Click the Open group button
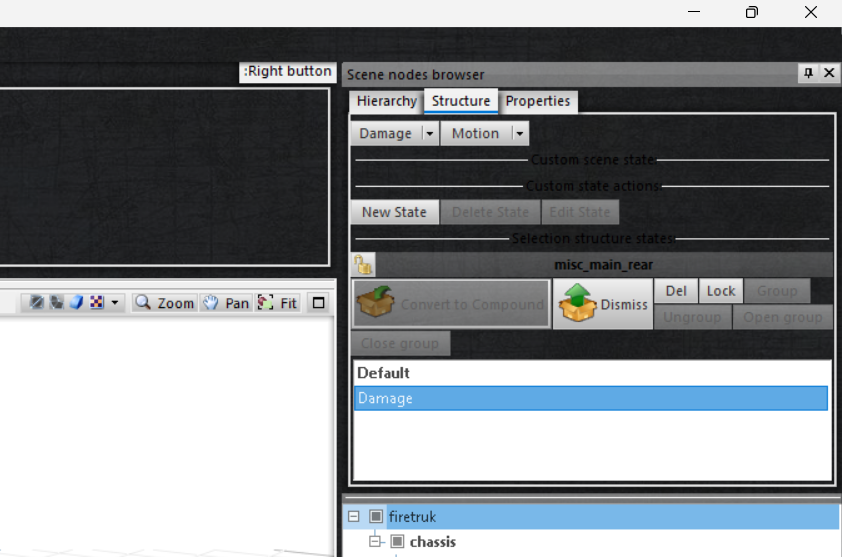Screen dimensions: 842x557 [x=782, y=317]
